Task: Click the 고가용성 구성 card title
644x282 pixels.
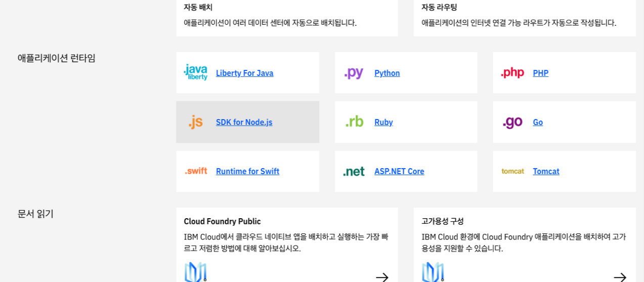Action: coord(442,221)
